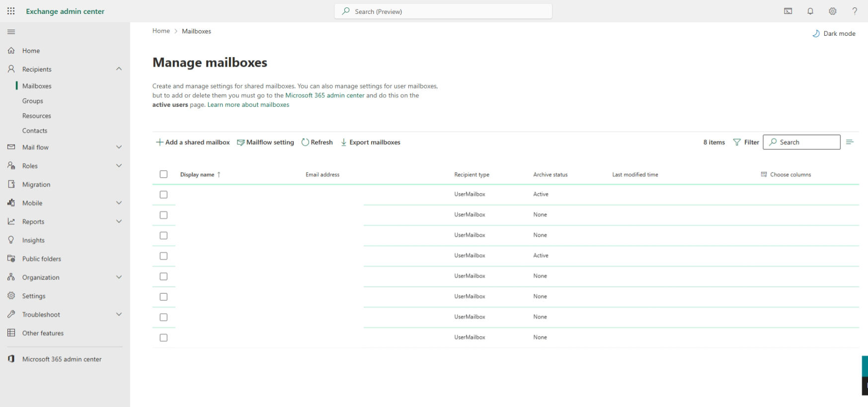Viewport: 868px width, 407px height.
Task: Click the top Search (Preview) box
Action: 443,11
